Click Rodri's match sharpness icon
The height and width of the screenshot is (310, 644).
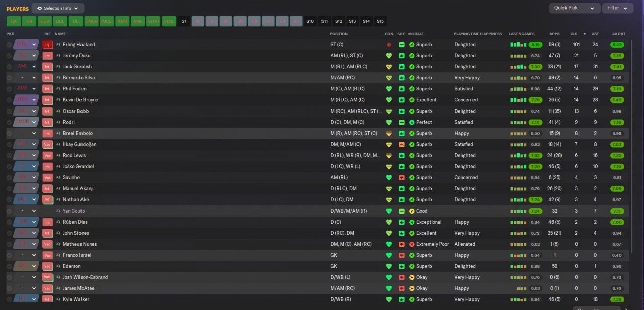(401, 122)
